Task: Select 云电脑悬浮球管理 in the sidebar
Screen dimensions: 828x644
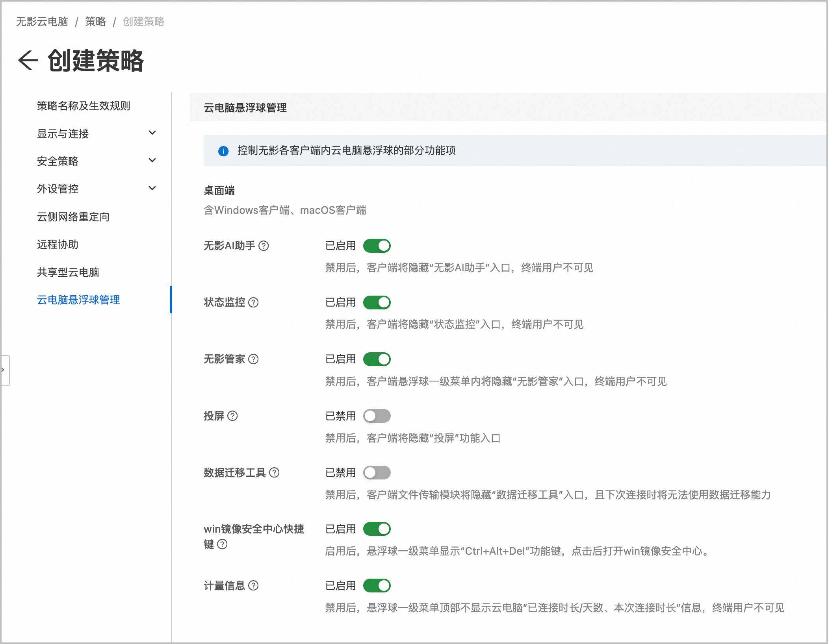Action: pyautogui.click(x=78, y=300)
